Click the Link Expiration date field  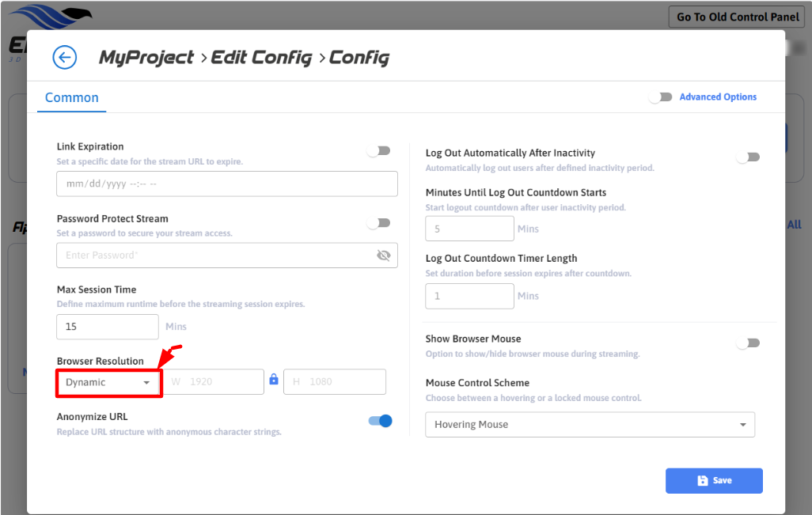[x=226, y=184]
